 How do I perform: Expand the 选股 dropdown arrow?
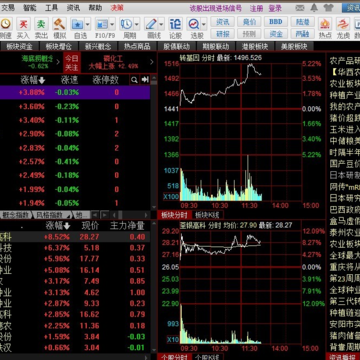click(x=204, y=24)
